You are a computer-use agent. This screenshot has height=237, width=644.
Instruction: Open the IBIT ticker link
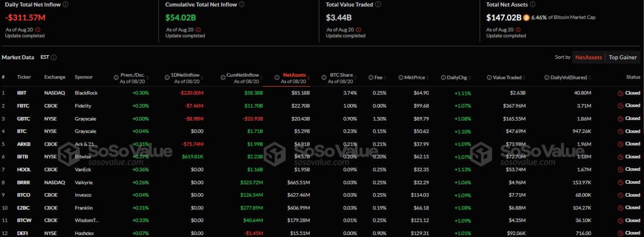22,93
